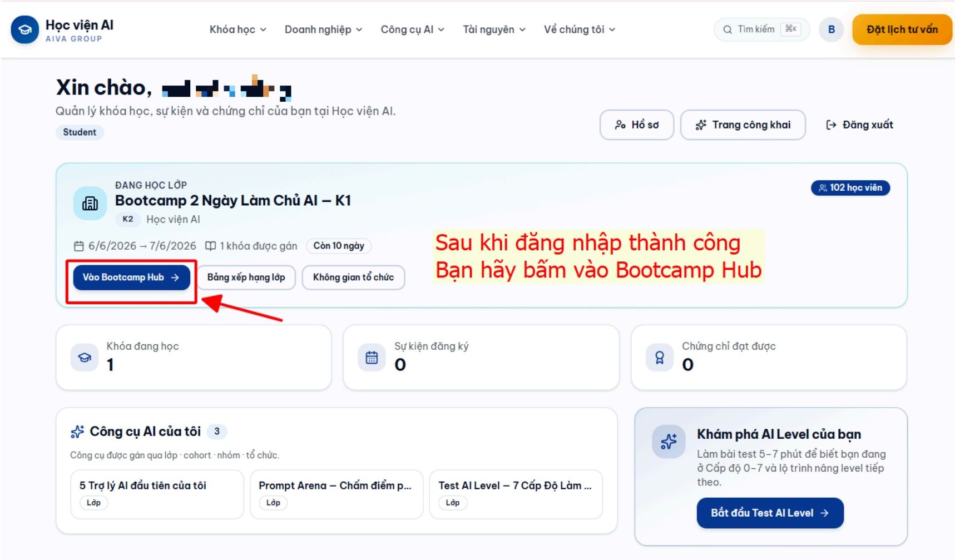
Task: Click the sparkle icon beside Khám phá AI Level
Action: click(669, 442)
